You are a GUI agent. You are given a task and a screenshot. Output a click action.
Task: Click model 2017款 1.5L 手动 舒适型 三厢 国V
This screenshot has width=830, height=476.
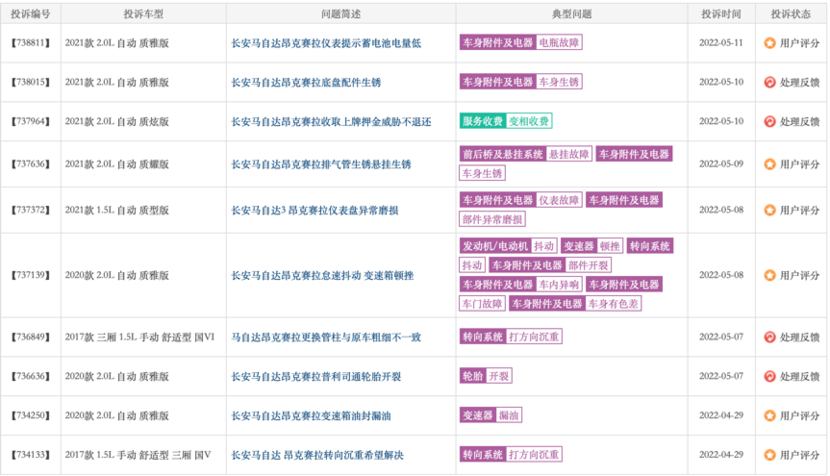(x=138, y=455)
